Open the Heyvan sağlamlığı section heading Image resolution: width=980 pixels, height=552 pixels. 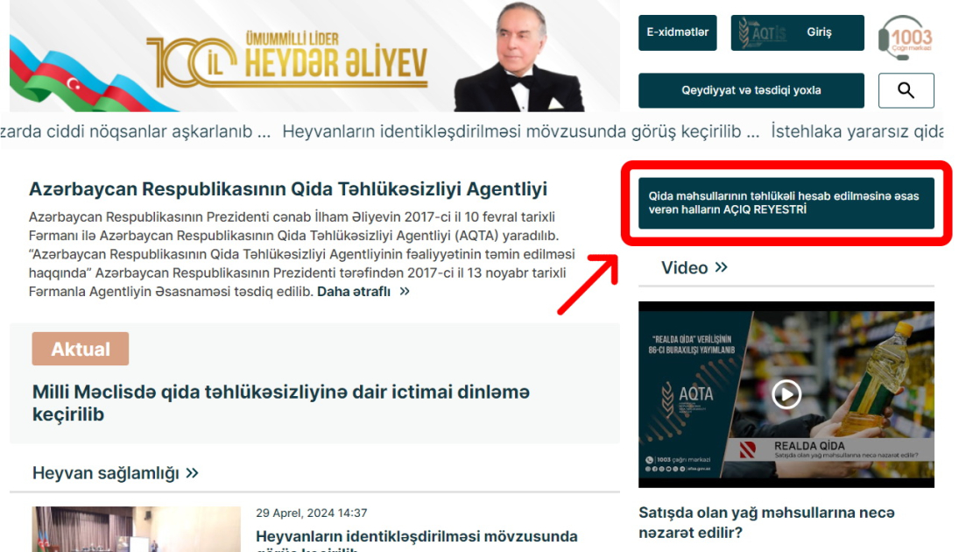click(x=106, y=473)
